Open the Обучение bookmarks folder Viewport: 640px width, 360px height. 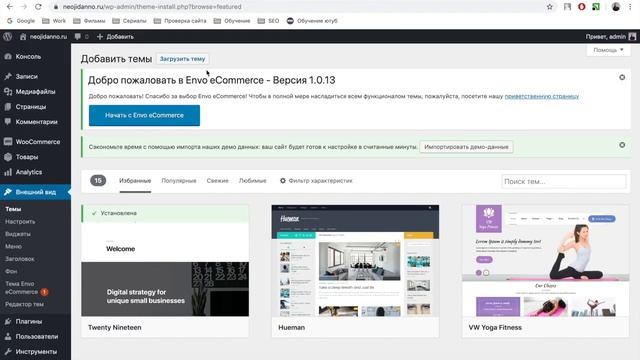pos(232,21)
